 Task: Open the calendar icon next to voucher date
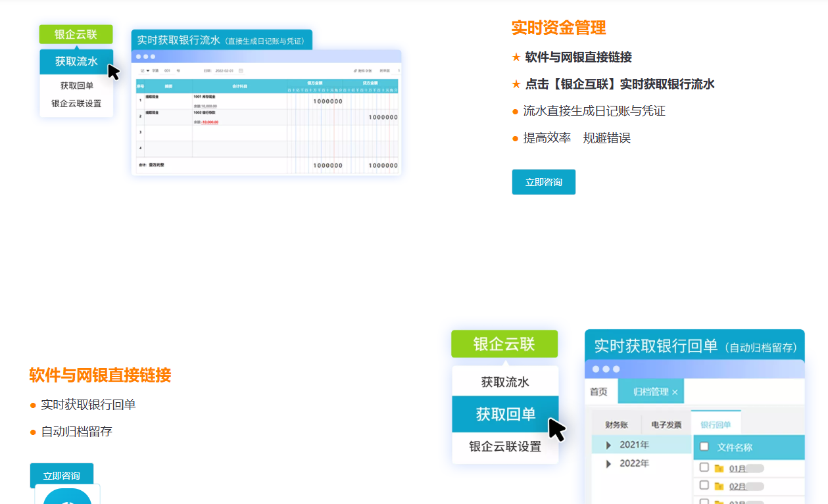(x=241, y=70)
